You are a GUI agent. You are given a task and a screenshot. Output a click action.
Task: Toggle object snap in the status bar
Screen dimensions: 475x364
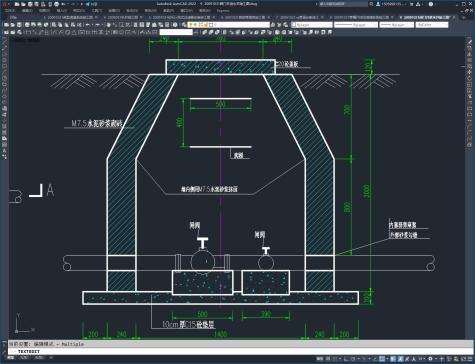tap(381, 359)
